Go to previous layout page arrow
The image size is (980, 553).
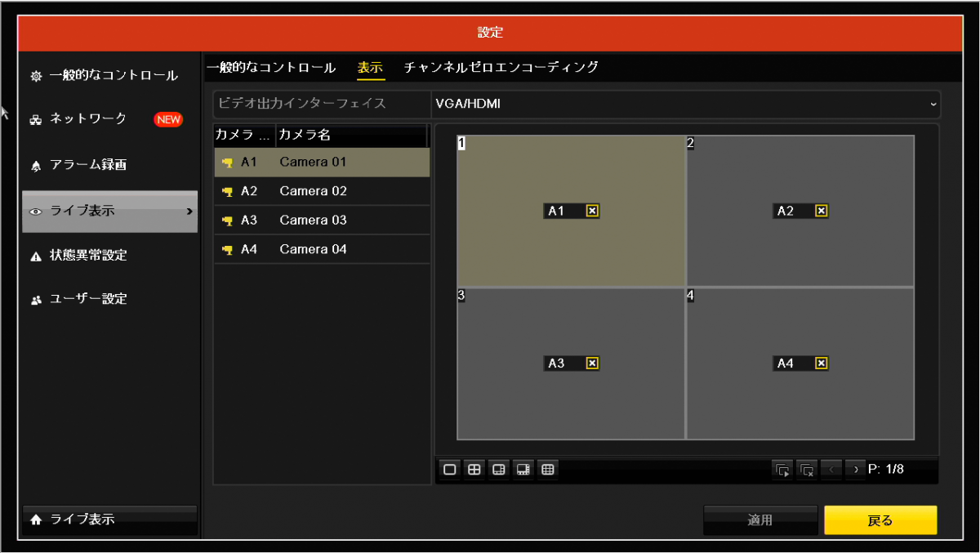pos(831,470)
